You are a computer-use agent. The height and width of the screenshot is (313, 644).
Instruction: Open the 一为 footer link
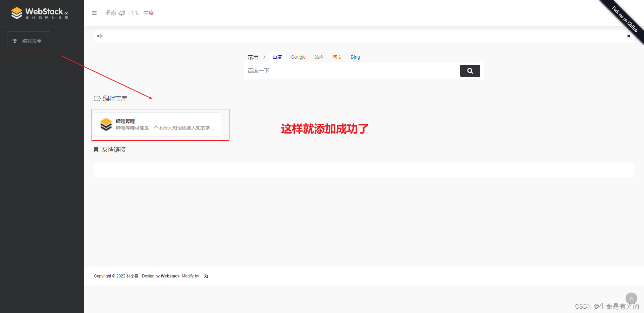coord(204,276)
